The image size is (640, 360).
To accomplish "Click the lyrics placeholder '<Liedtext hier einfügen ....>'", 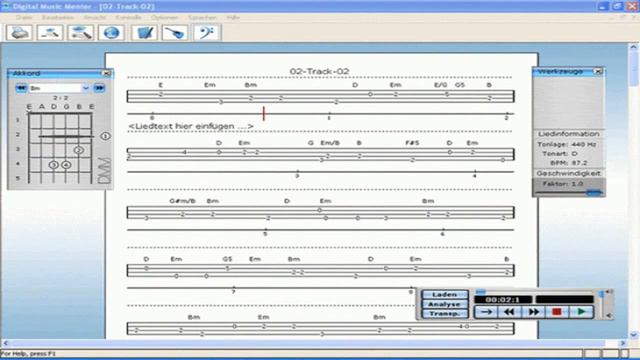I will (191, 126).
